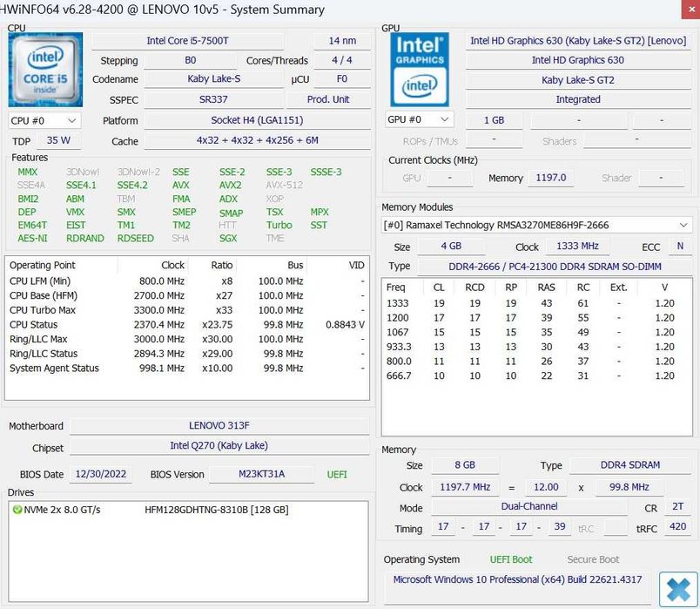Click the green UEFI label near BIOS version
This screenshot has height=609, width=700.
pos(337,475)
